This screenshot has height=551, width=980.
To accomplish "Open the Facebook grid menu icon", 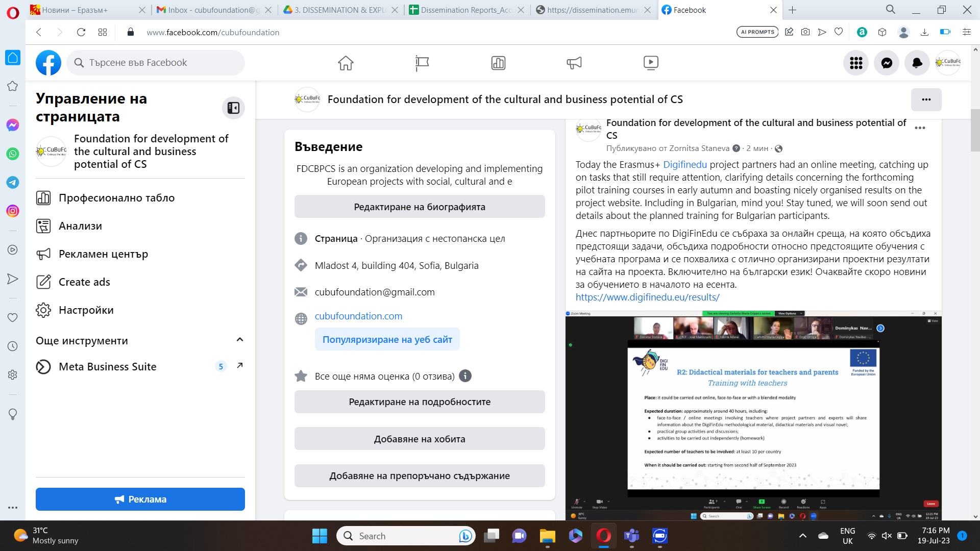I will pyautogui.click(x=856, y=63).
